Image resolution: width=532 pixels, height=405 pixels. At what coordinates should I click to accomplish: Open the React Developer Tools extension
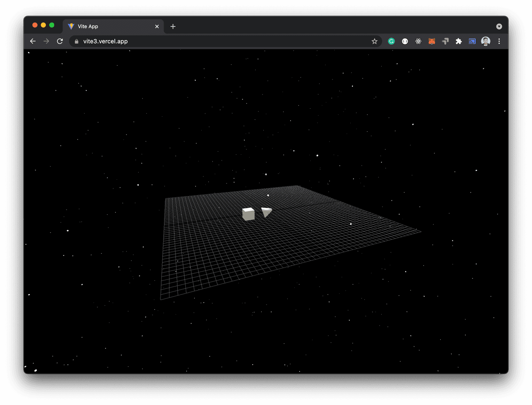pos(418,41)
